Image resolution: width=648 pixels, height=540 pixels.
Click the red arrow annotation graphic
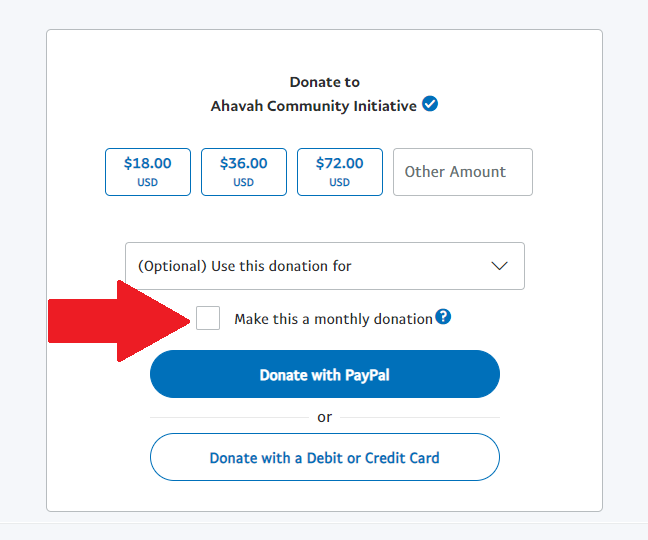coord(119,321)
